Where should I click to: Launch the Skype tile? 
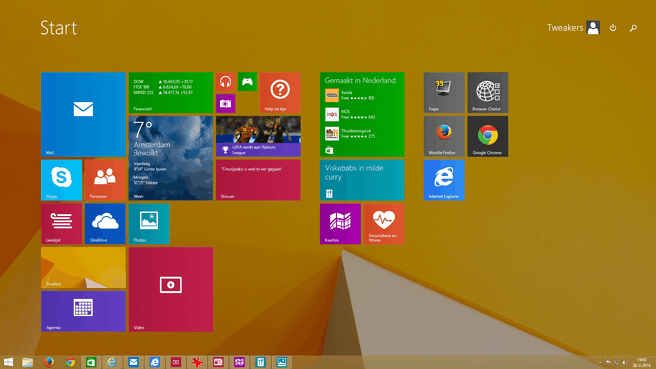coord(62,180)
